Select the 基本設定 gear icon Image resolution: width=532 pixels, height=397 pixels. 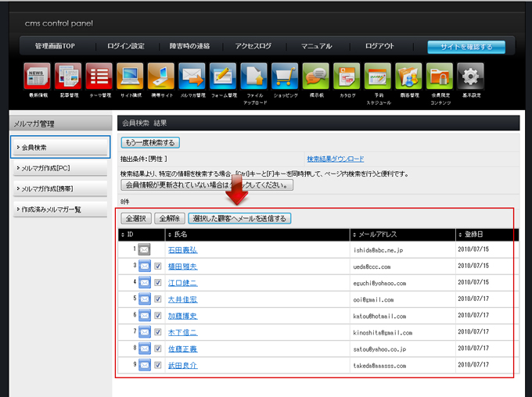470,77
